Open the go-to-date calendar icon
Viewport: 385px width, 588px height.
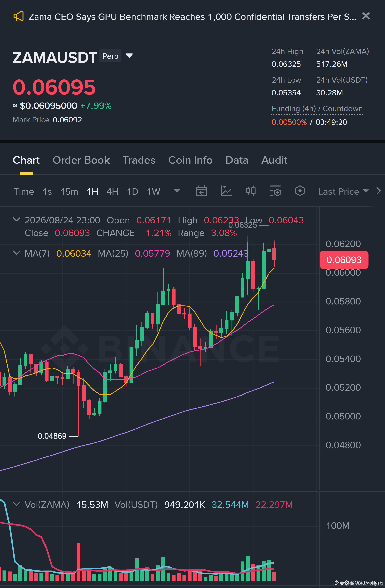click(201, 191)
